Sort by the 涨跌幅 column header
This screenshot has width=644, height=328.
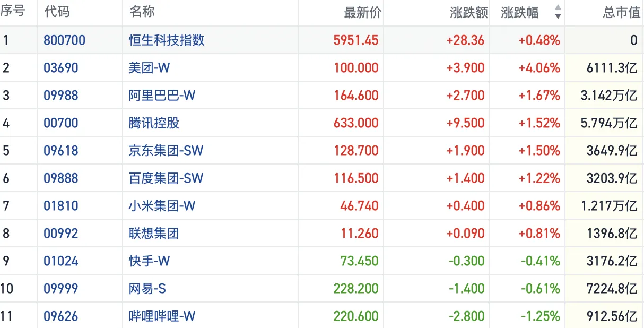(519, 13)
